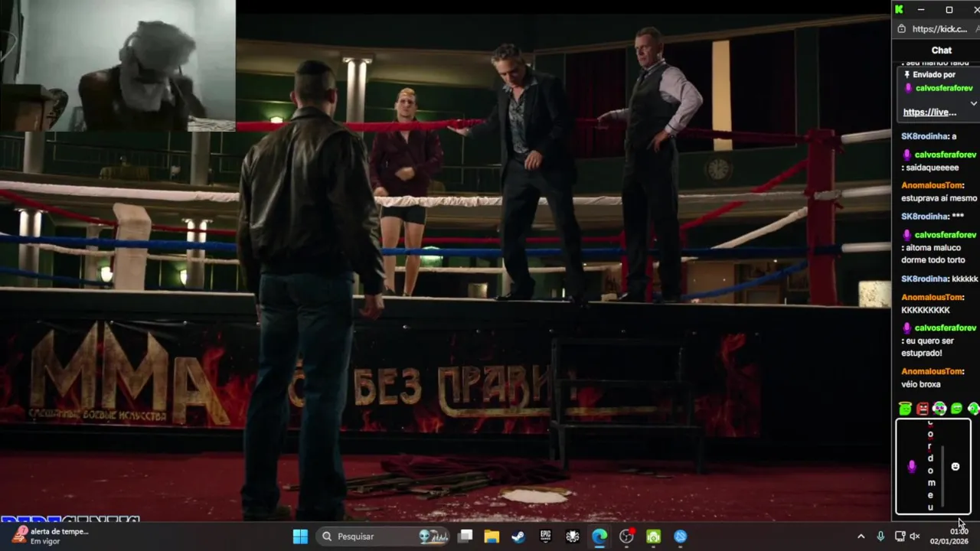Image resolution: width=980 pixels, height=551 pixels.
Task: Open Epic Games Launcher from the taskbar
Action: [545, 536]
